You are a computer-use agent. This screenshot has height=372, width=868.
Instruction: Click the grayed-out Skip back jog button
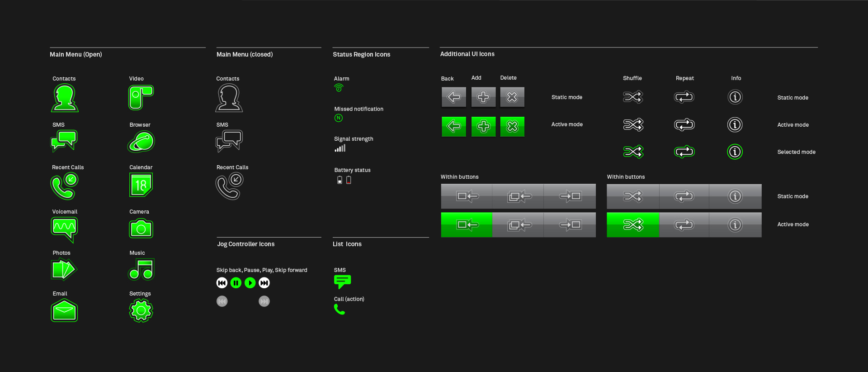click(222, 301)
